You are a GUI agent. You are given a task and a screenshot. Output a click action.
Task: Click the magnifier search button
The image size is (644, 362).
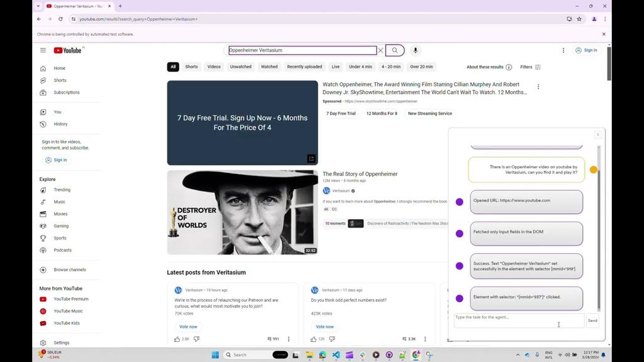pyautogui.click(x=395, y=50)
